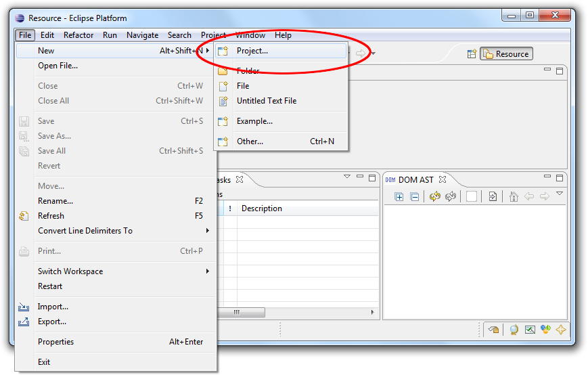
Task: Open the Search menu
Action: pyautogui.click(x=179, y=35)
